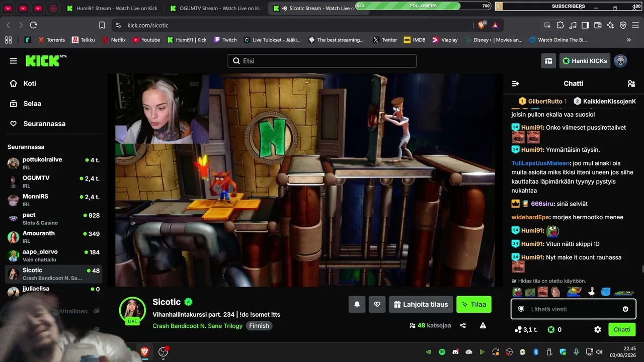Open the emoji picker in chat input
644x362 pixels.
coord(625,309)
